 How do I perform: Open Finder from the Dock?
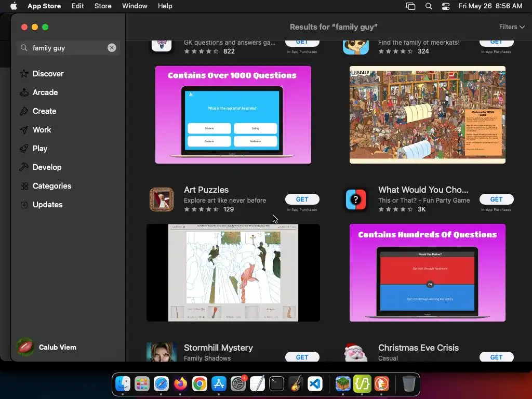coord(123,384)
